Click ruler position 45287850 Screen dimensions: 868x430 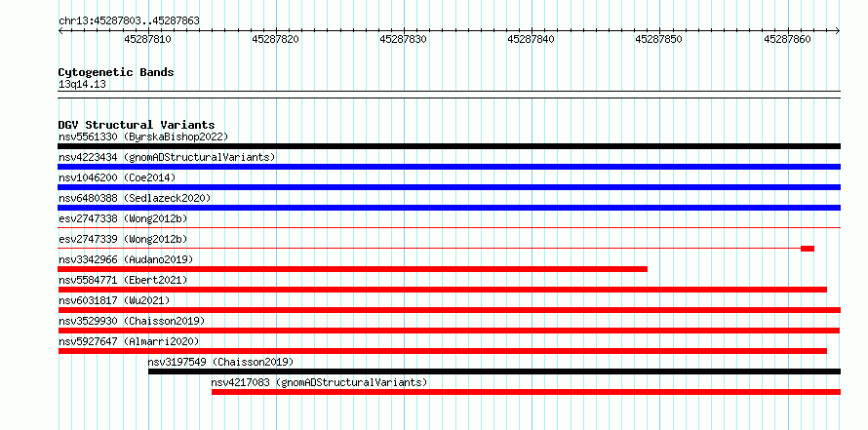tap(658, 39)
